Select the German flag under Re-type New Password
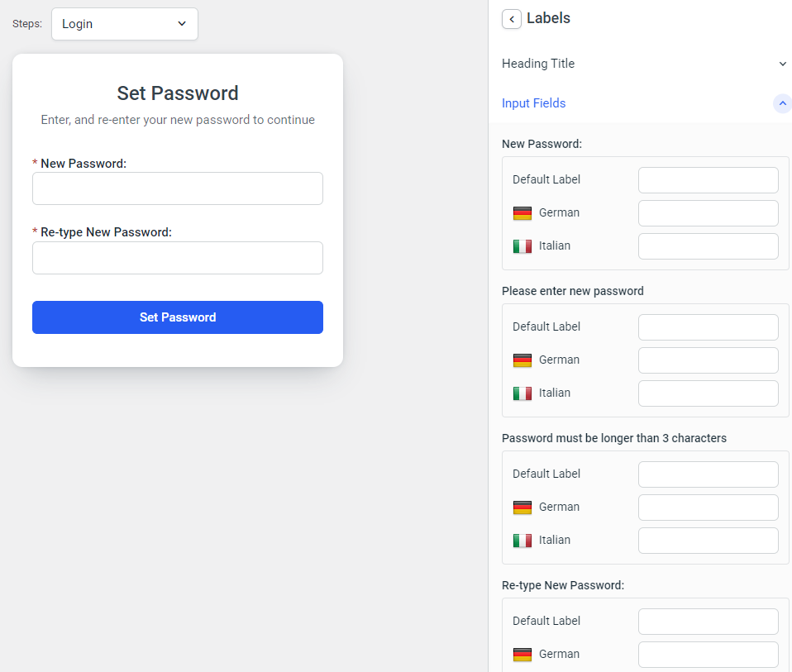 point(522,654)
